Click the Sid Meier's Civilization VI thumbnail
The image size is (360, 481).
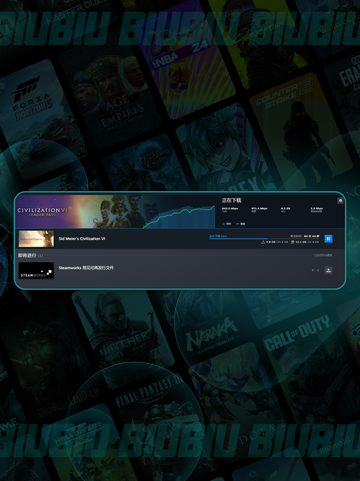click(x=36, y=239)
